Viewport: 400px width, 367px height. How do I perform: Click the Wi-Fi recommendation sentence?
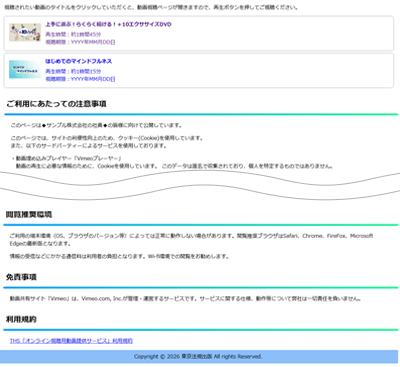[119, 256]
